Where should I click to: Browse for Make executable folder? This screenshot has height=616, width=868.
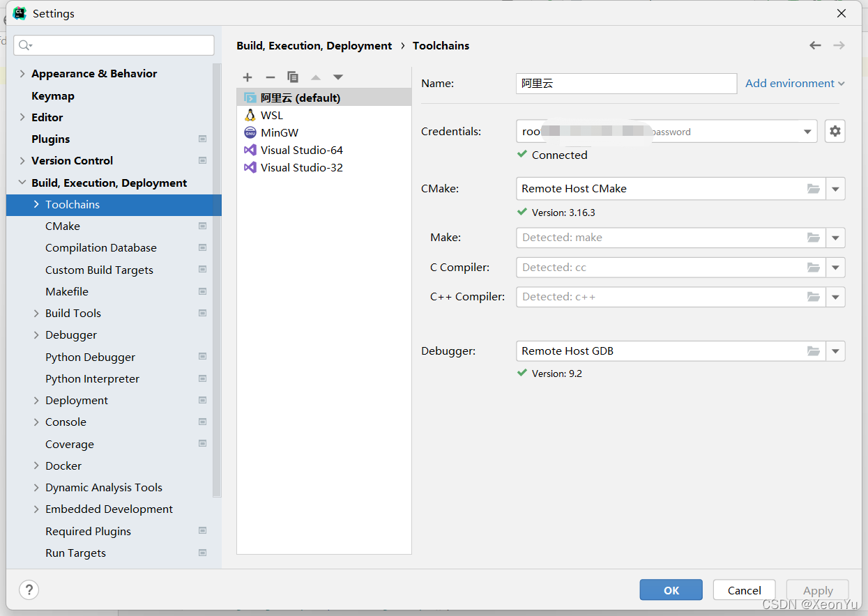[814, 238]
